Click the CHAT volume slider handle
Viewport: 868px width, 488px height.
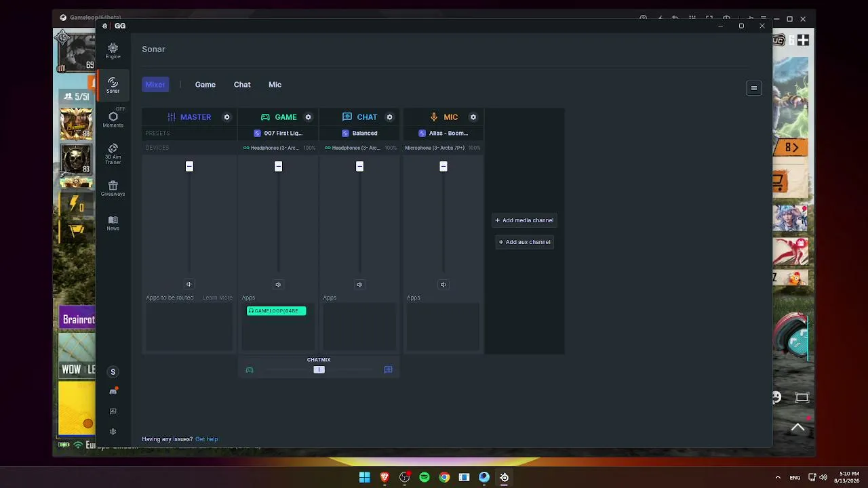[359, 167]
